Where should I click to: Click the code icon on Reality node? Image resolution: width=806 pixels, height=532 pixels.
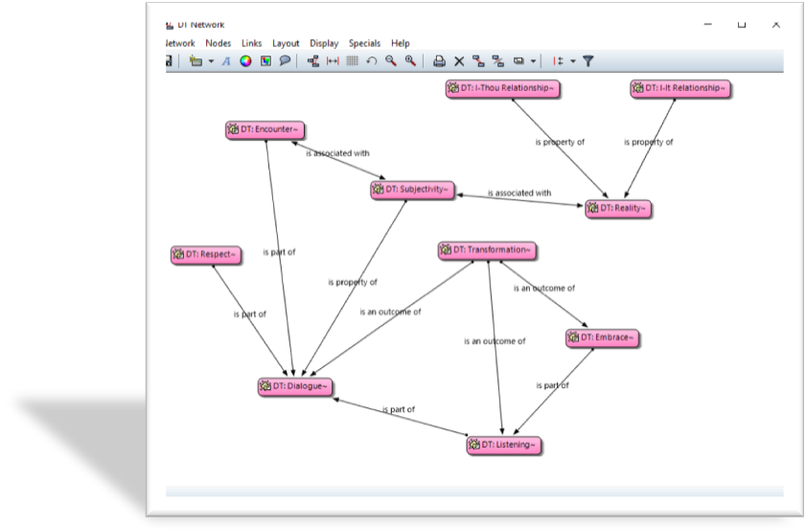[592, 208]
